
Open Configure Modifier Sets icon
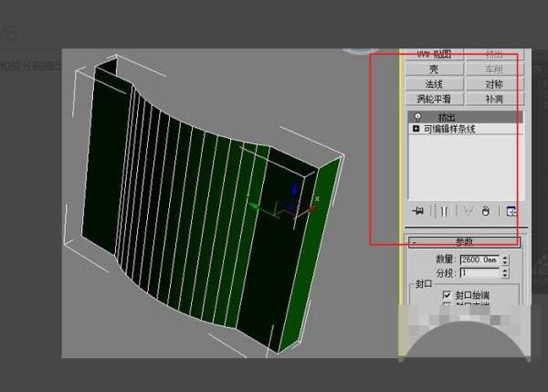[x=511, y=210]
